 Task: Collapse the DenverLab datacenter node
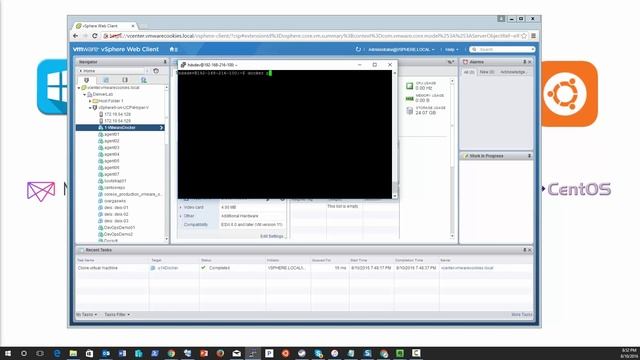[x=85, y=94]
